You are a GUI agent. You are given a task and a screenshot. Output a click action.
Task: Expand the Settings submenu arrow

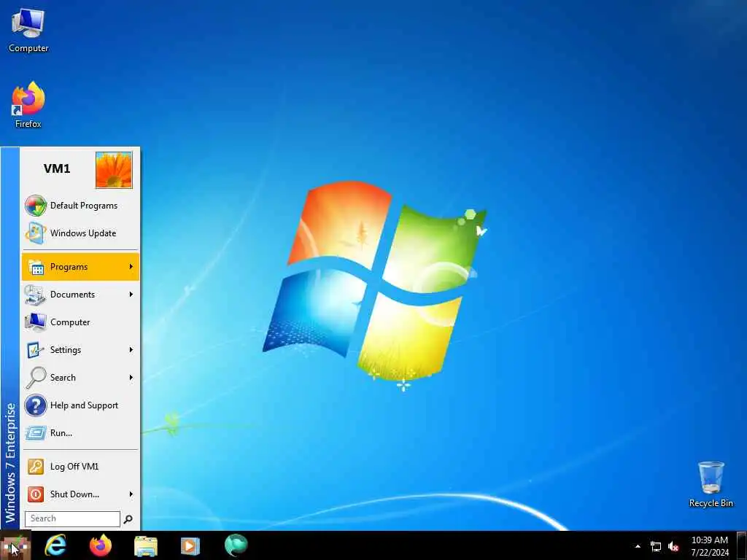coord(131,349)
